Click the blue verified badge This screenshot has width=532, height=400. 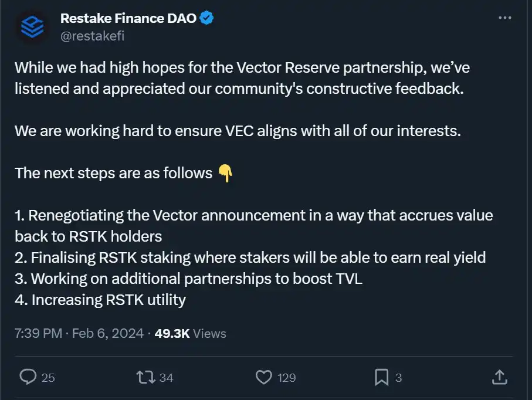coord(206,18)
